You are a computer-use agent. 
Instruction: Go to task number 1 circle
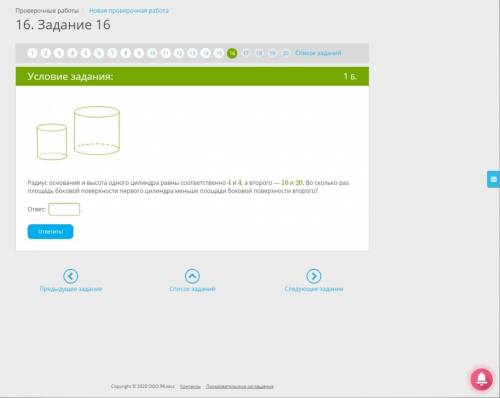(32, 53)
